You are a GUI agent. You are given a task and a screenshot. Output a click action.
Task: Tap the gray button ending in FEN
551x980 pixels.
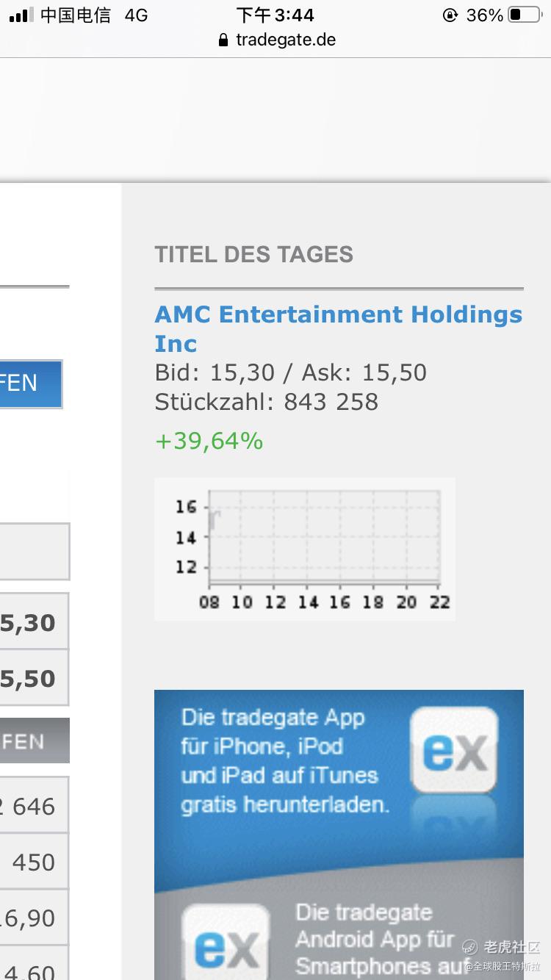pyautogui.click(x=35, y=741)
